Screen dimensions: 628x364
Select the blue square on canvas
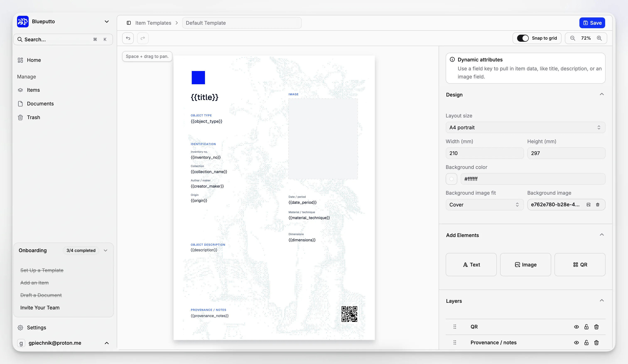click(198, 77)
